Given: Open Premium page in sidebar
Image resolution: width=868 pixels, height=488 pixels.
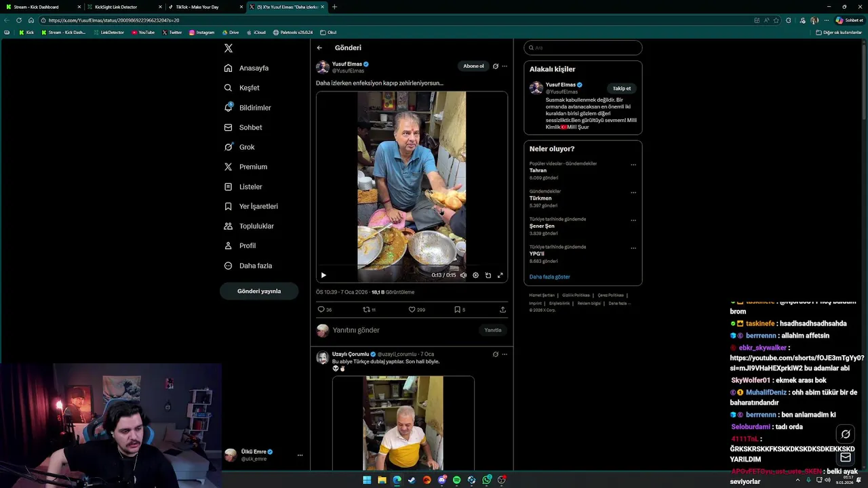Looking at the screenshot, I should [x=245, y=167].
